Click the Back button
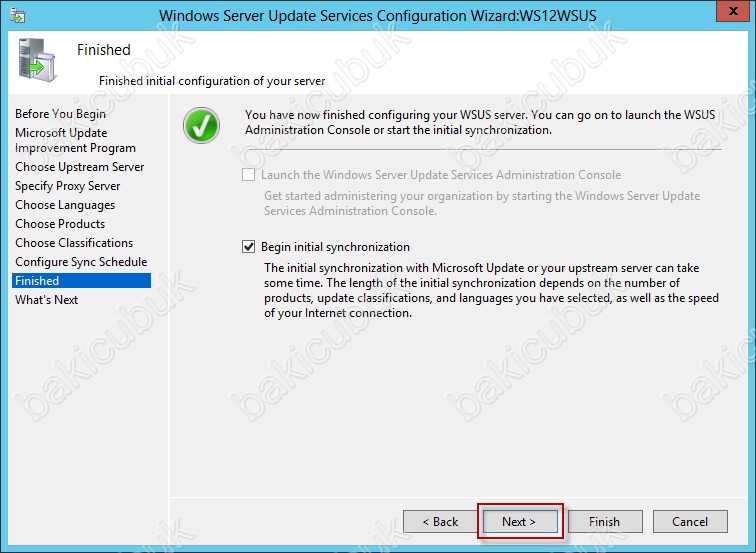756x553 pixels. 440,522
